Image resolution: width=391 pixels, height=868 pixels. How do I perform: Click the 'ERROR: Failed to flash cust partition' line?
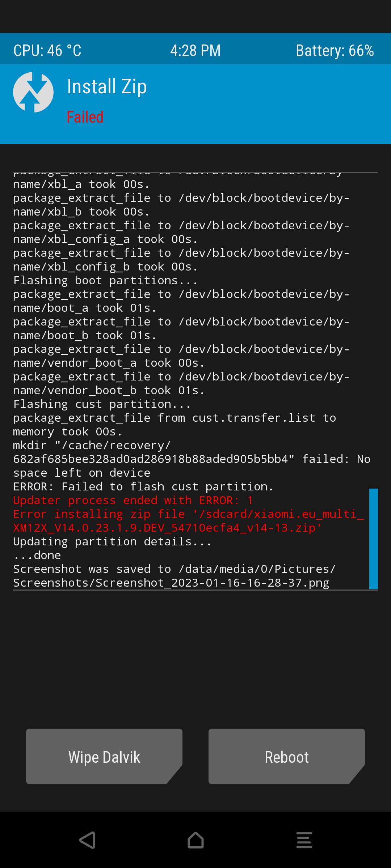pyautogui.click(x=143, y=486)
